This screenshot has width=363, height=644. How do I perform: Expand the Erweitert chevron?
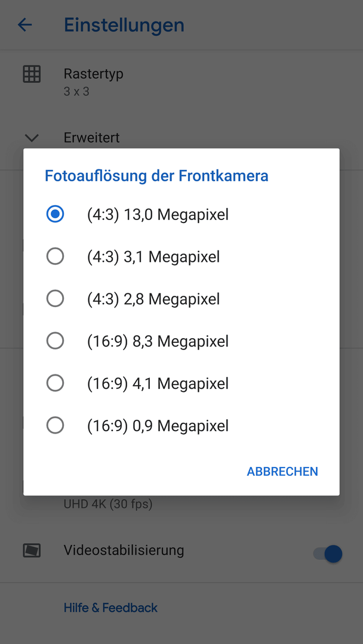(32, 138)
